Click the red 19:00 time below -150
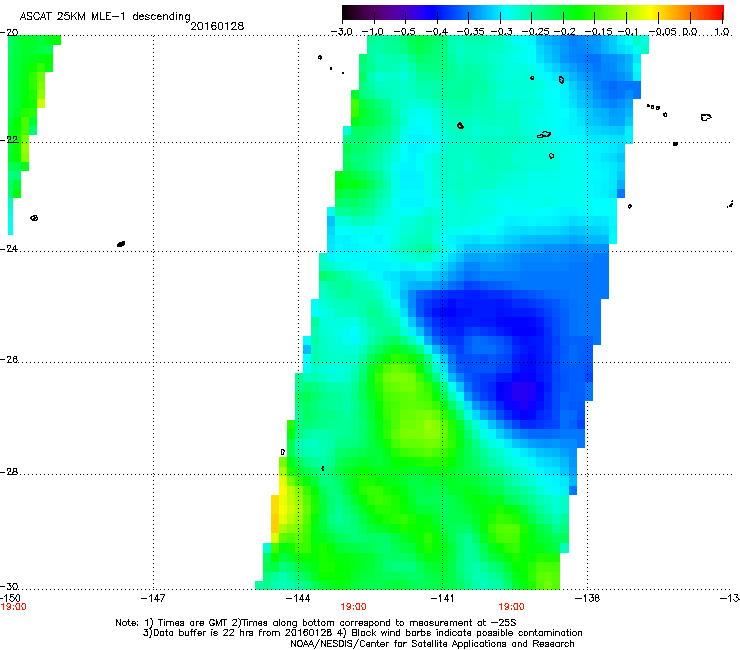This screenshot has width=740, height=650. tap(13, 607)
